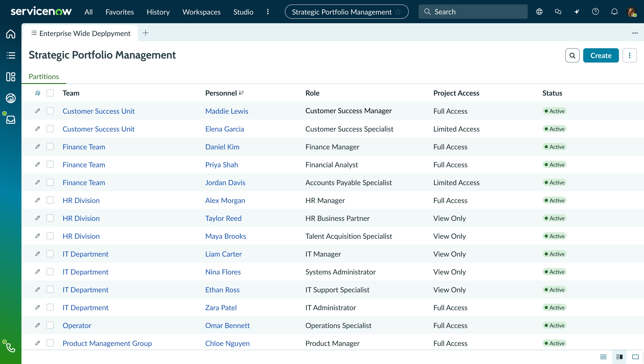Open the phone icon in sidebar
644x364 pixels.
11,348
